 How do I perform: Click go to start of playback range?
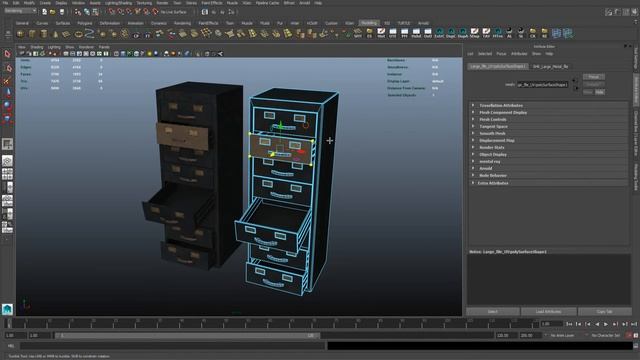[x=569, y=324]
